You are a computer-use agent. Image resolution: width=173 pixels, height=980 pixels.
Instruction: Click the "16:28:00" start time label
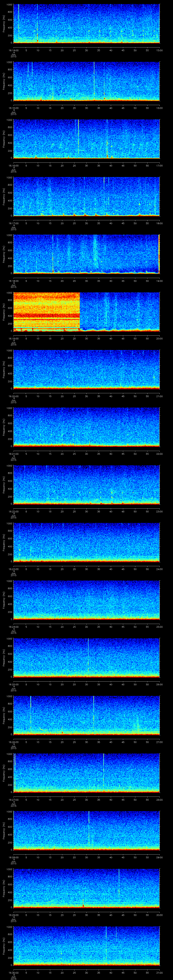click(13, 857)
